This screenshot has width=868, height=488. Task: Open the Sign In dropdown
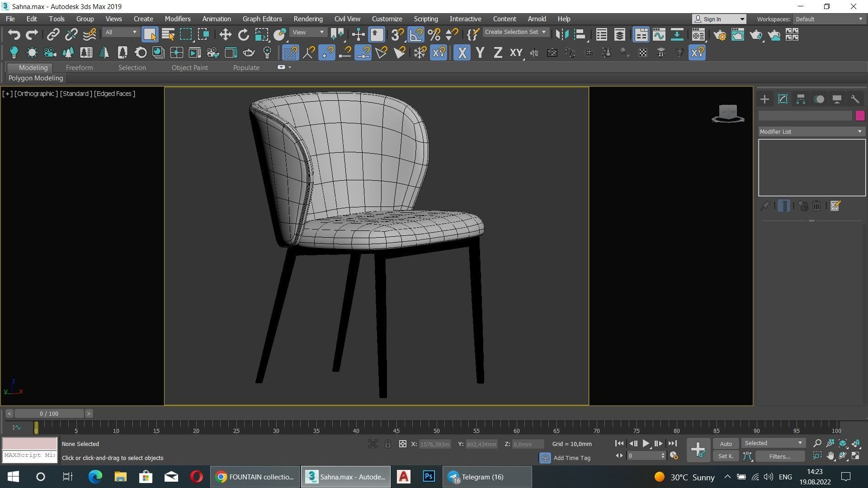719,19
